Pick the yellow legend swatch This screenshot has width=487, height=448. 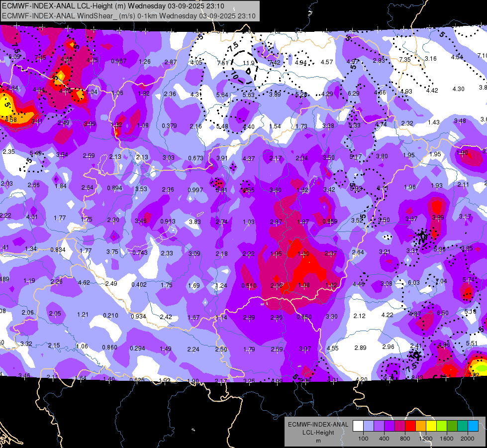(x=431, y=426)
